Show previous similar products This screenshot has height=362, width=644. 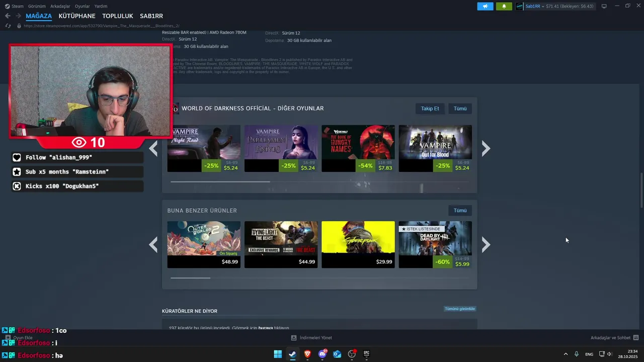[153, 244]
